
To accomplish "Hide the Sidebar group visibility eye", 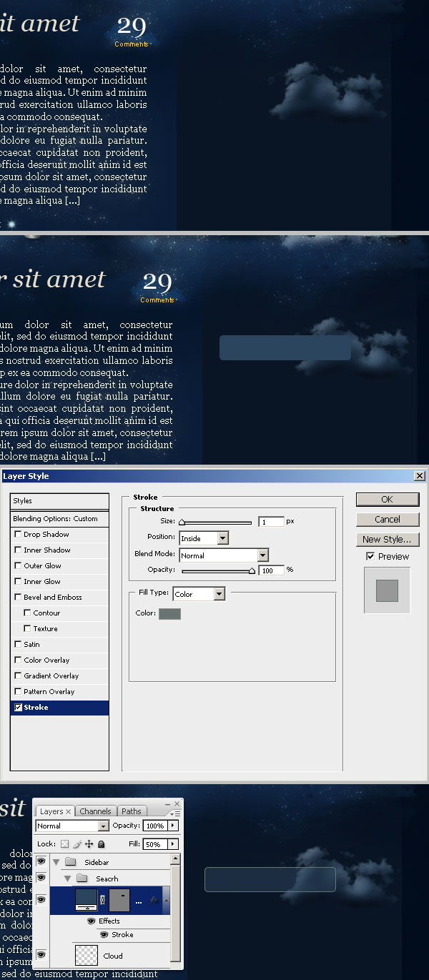I will [41, 861].
